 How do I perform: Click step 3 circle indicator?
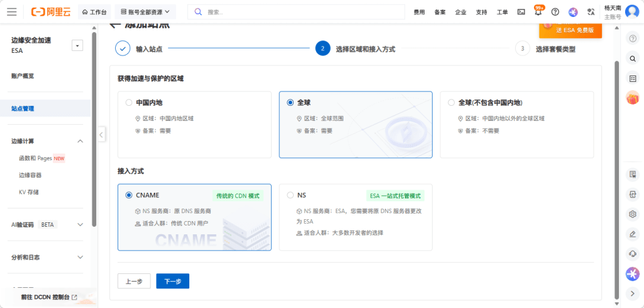pyautogui.click(x=523, y=48)
